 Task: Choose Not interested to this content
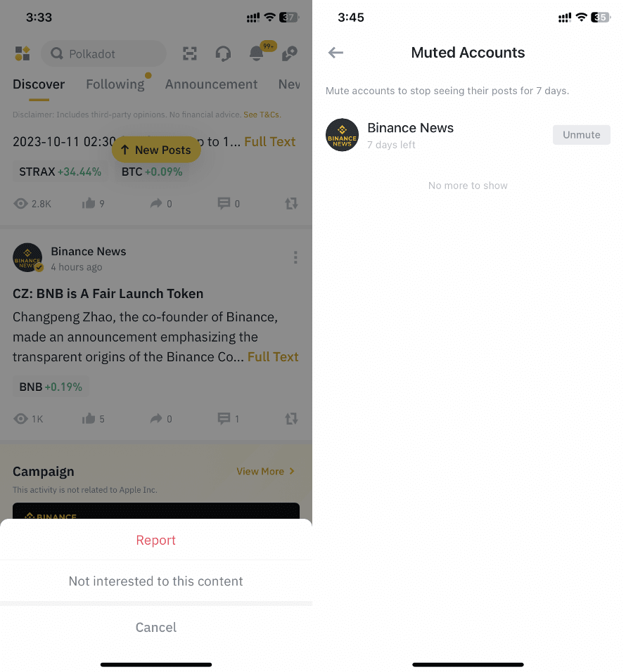point(156,581)
